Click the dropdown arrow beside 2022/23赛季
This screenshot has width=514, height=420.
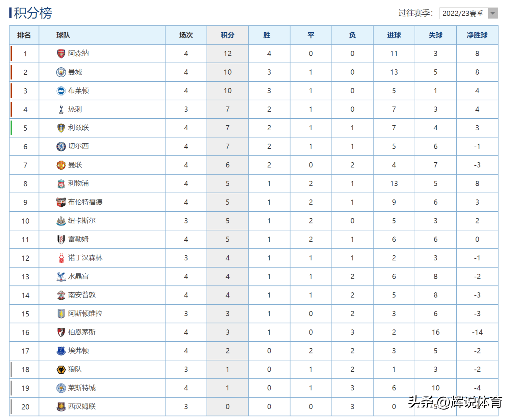coord(493,13)
